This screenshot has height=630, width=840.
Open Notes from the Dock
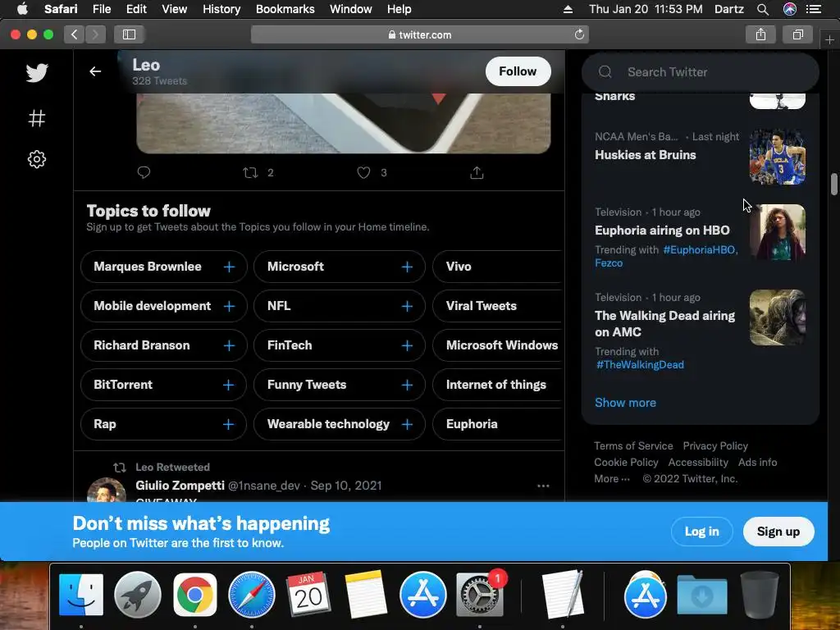(366, 595)
